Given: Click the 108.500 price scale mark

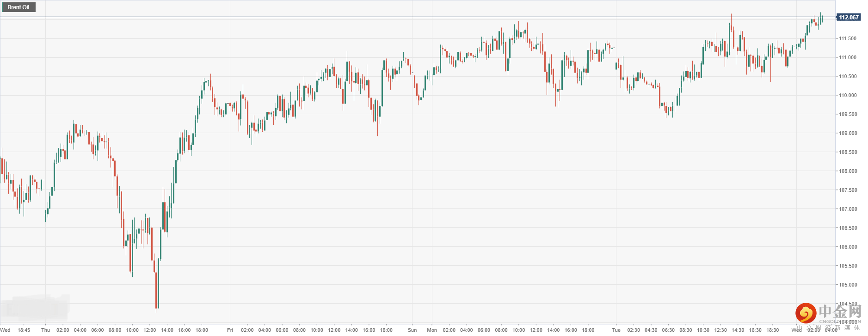Looking at the screenshot, I should tap(848, 153).
